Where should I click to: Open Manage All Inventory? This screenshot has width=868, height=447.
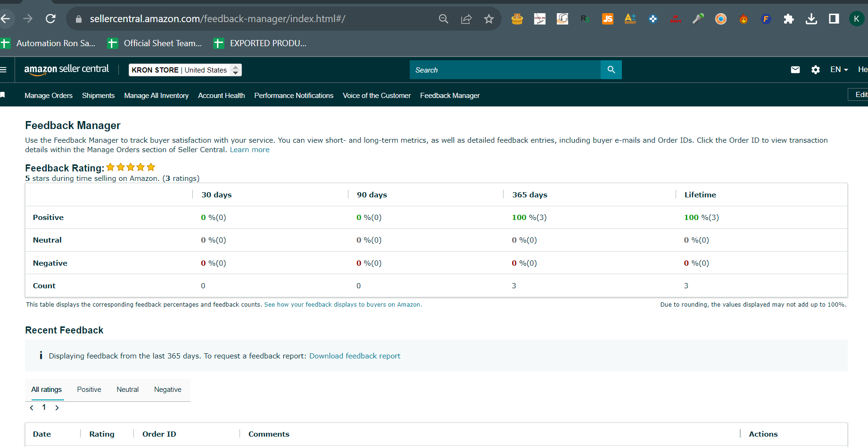click(156, 96)
